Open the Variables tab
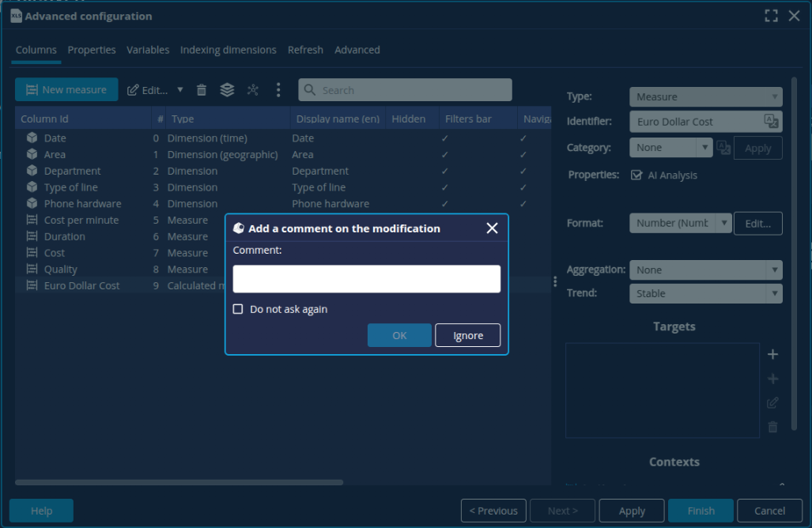 click(x=148, y=50)
